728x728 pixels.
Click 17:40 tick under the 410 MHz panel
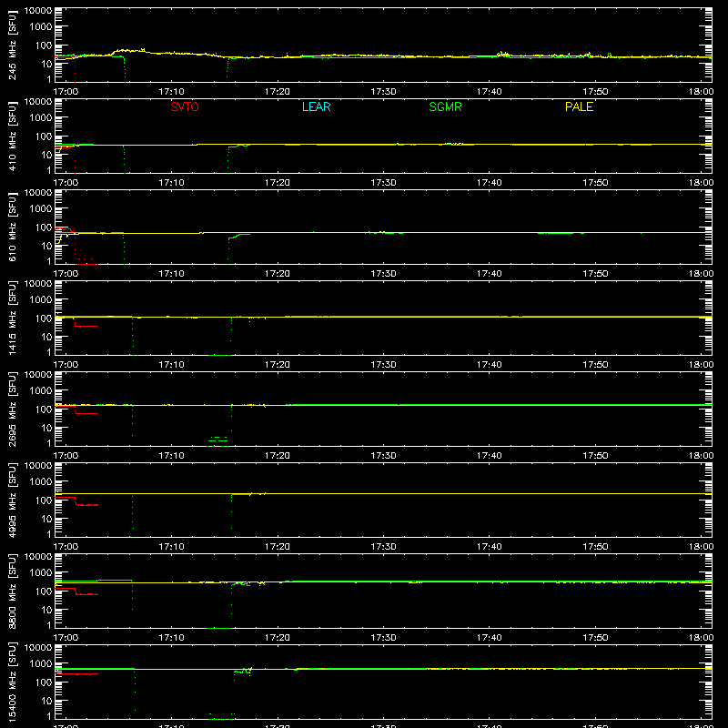[x=490, y=183]
